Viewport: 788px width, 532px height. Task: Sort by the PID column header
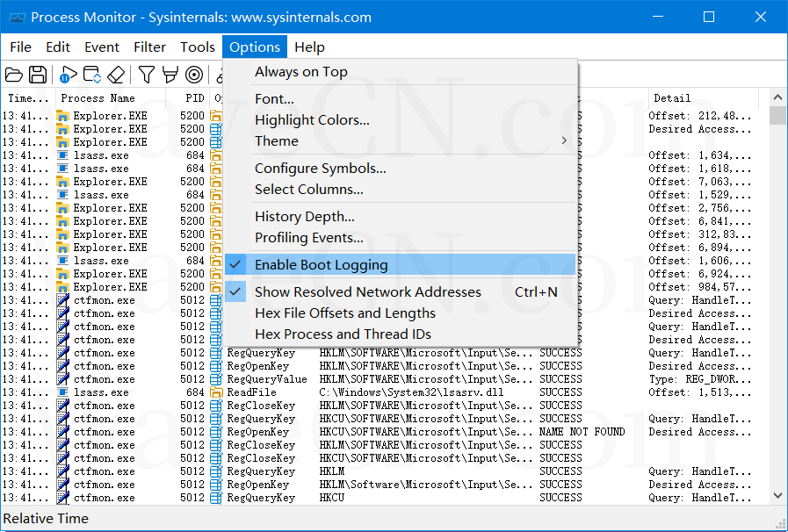188,98
